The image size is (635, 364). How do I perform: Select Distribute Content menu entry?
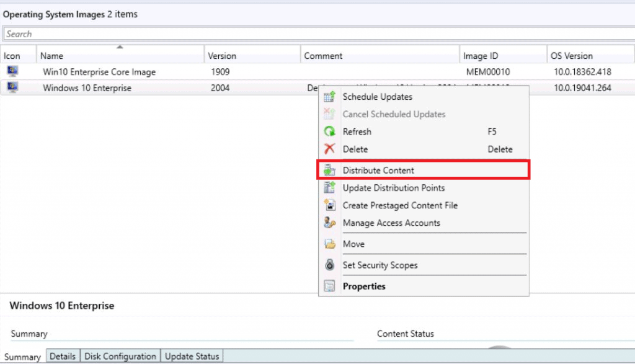[424, 170]
